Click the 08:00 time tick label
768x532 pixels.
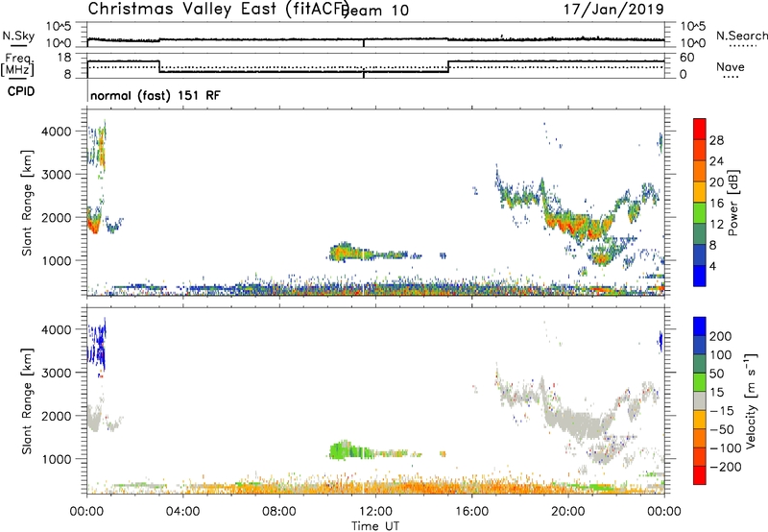click(279, 512)
